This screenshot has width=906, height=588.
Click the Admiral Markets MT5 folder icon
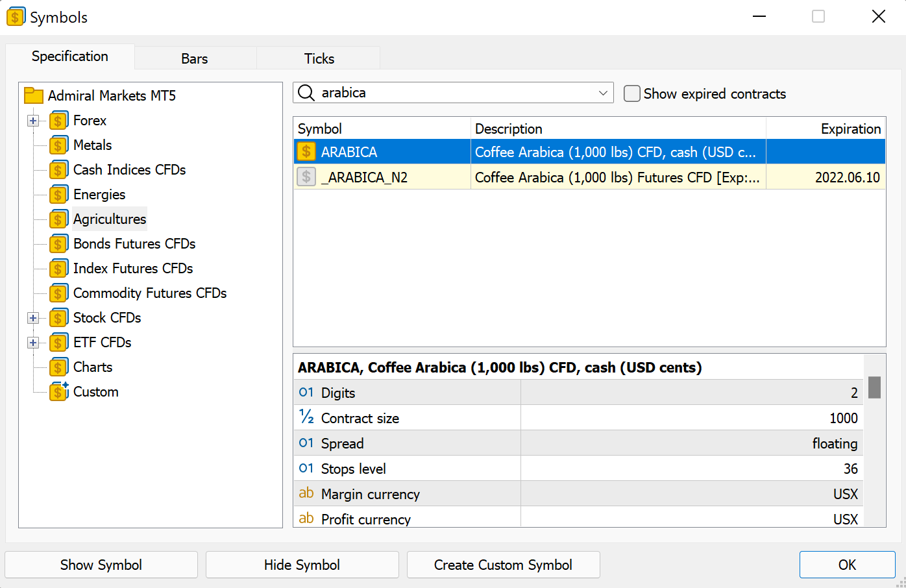[34, 96]
